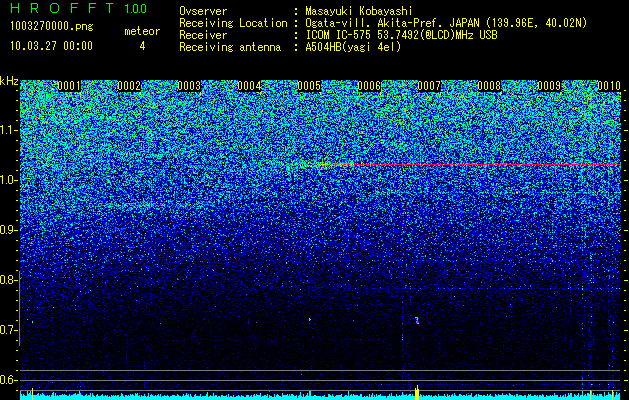This screenshot has height=400, width=629.
Task: Click the 0005 time marker
Action: click(x=309, y=86)
